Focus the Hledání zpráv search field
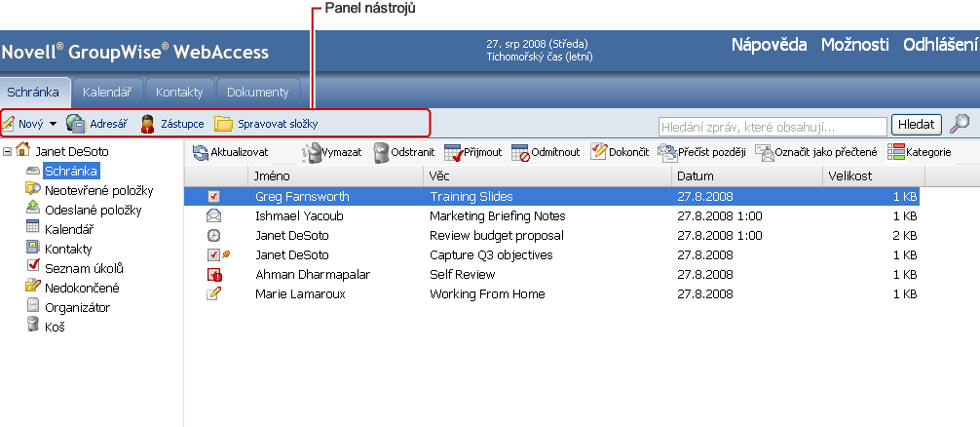This screenshot has width=980, height=427. (x=773, y=127)
